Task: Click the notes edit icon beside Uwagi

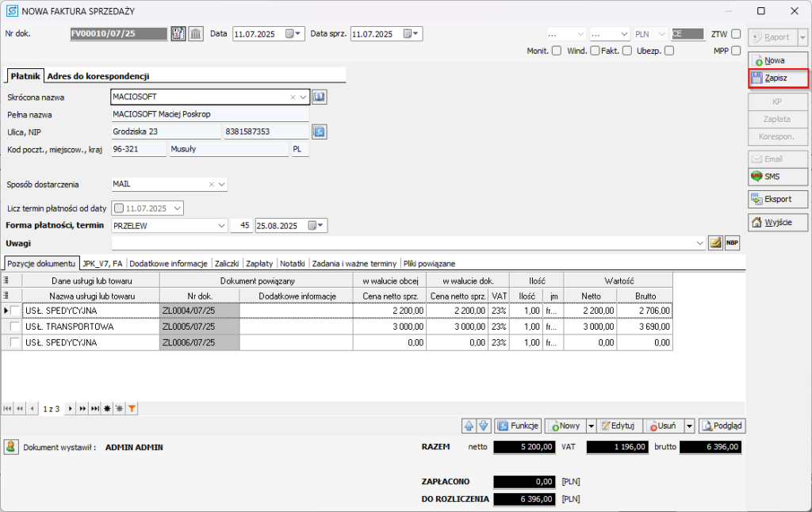Action: click(715, 243)
